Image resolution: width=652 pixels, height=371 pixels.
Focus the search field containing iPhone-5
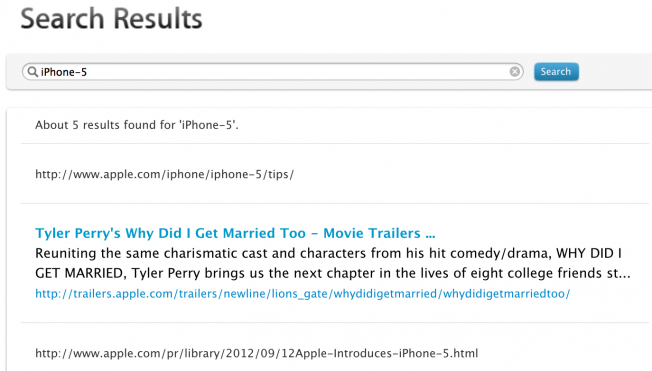272,72
